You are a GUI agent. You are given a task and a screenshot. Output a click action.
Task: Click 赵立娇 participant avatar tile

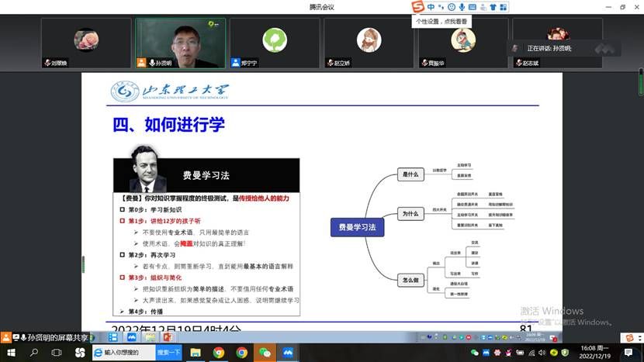pyautogui.click(x=369, y=43)
